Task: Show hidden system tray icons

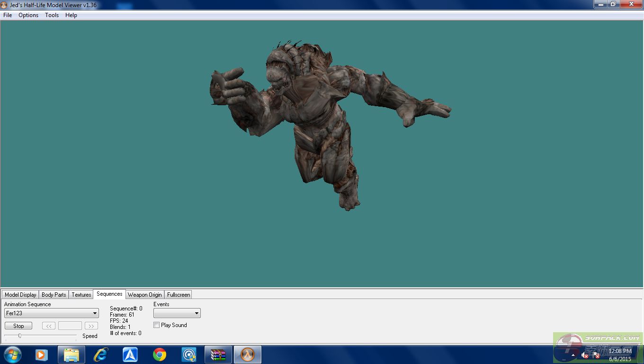Action: [573, 355]
